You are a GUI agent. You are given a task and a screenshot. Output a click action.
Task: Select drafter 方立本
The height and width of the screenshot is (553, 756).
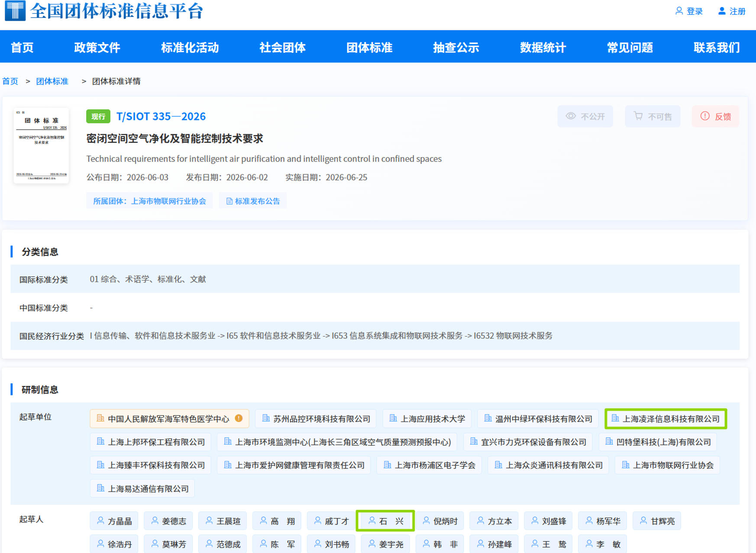[494, 521]
